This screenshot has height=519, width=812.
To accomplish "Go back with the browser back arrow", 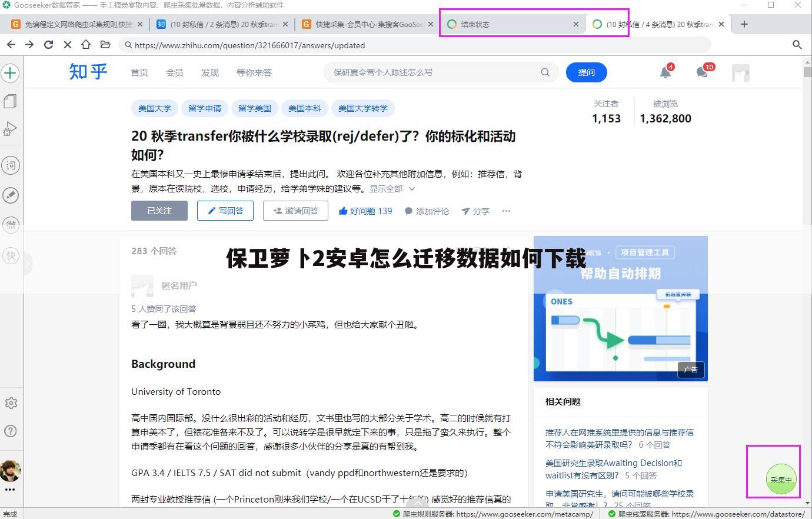I will point(11,45).
